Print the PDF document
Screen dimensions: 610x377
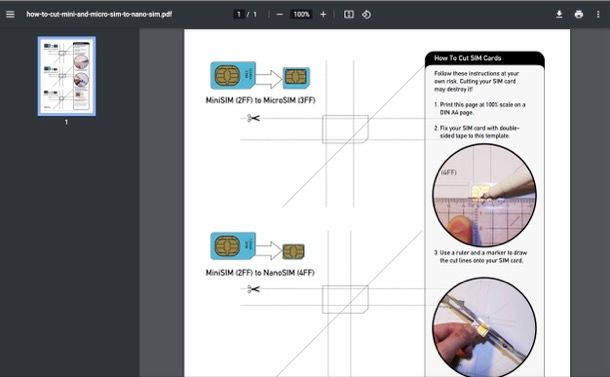(x=578, y=14)
